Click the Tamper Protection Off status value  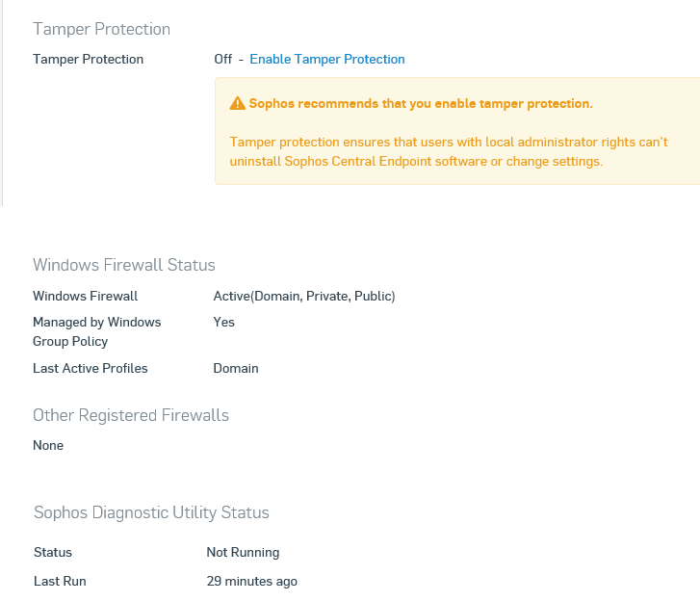tap(222, 59)
